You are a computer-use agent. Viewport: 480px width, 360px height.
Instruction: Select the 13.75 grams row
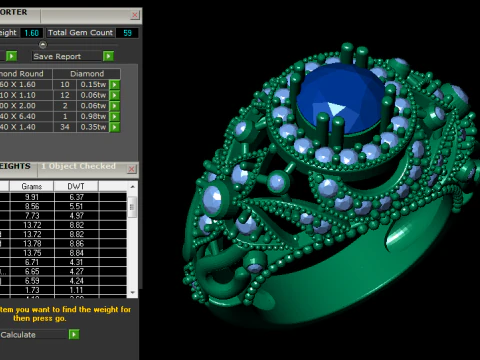[x=63, y=253]
